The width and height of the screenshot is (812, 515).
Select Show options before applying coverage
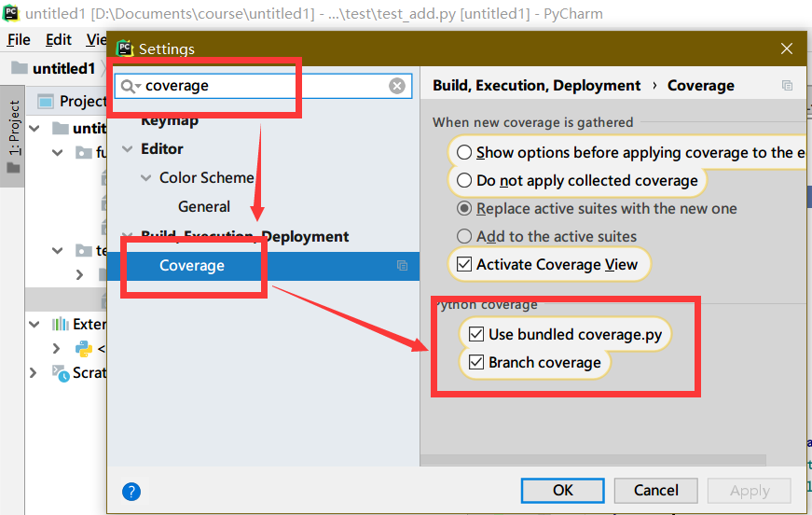click(464, 152)
